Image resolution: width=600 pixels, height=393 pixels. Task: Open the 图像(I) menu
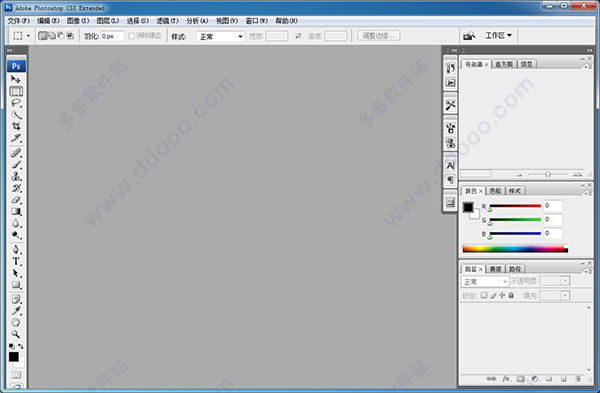(78, 21)
